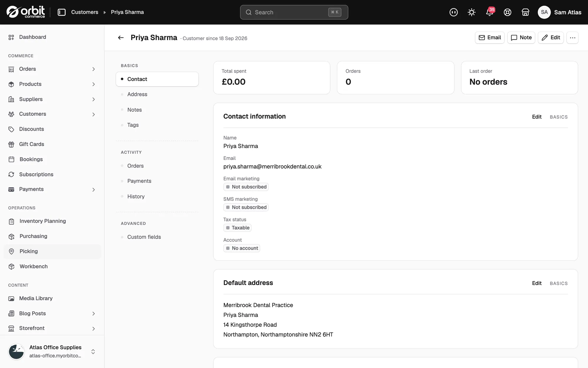Image resolution: width=588 pixels, height=368 pixels.
Task: Go back using the left arrow
Action: point(121,38)
